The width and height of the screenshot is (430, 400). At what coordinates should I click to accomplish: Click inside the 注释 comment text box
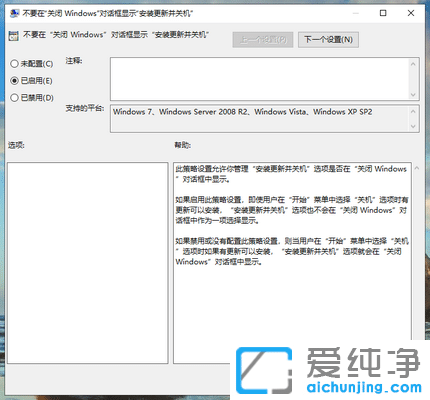(x=259, y=79)
